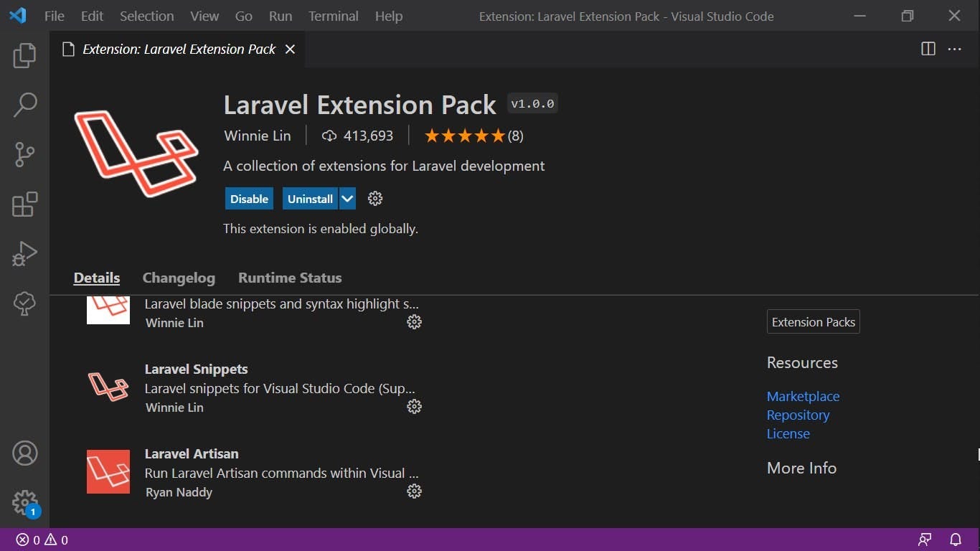Open the View menu

[204, 16]
